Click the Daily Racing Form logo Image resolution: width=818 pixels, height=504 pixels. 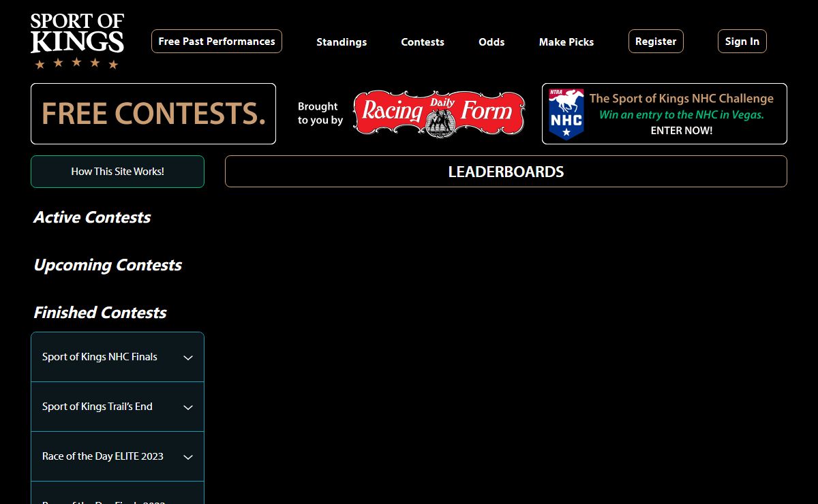point(439,114)
